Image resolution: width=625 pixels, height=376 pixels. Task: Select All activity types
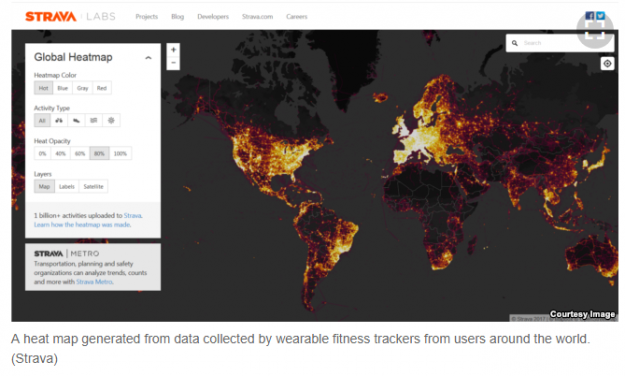tap(42, 120)
